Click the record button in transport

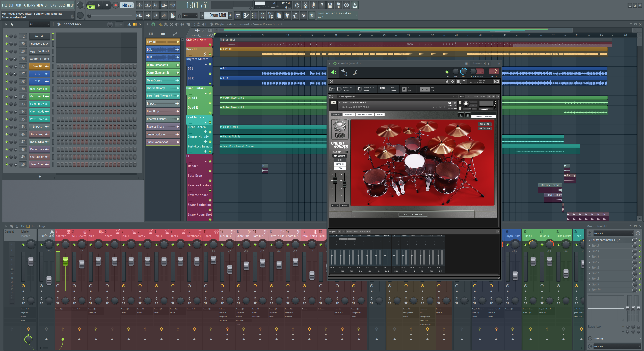tap(115, 5)
